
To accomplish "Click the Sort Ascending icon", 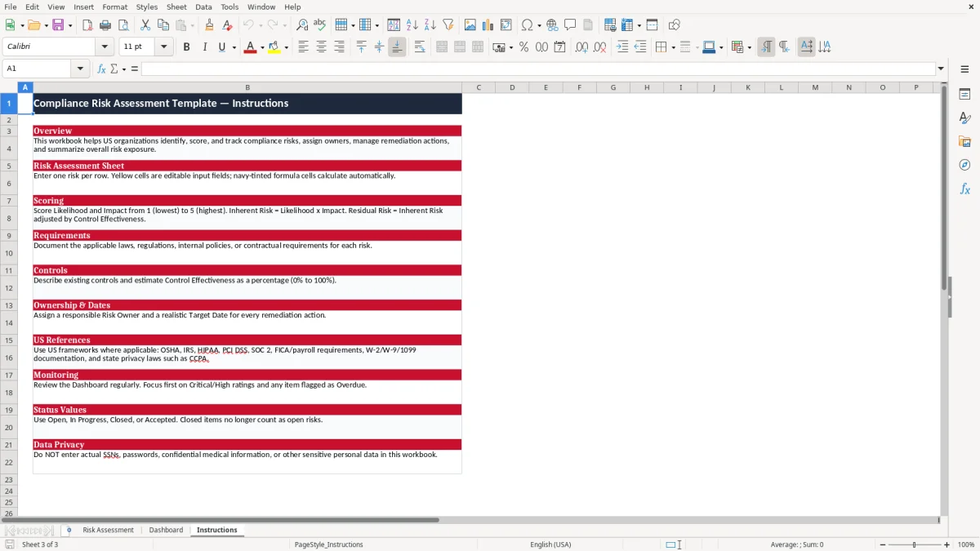I will (x=412, y=25).
